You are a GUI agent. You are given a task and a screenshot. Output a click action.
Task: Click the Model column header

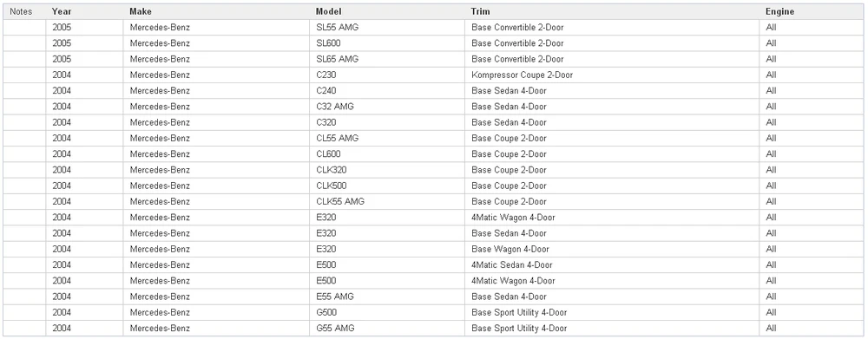click(x=387, y=11)
